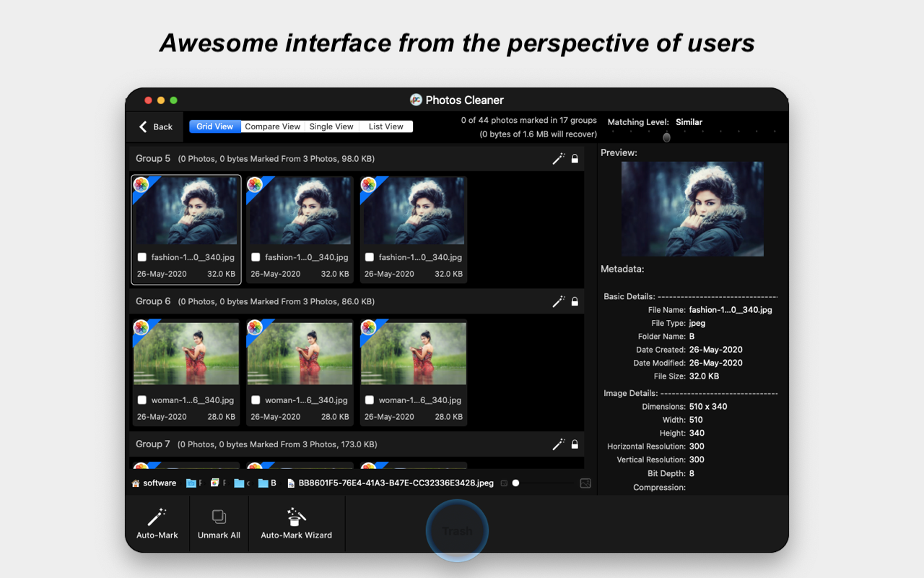The image size is (924, 578).
Task: Click the Photos badge on third Group 6 photo
Action: pyautogui.click(x=368, y=328)
